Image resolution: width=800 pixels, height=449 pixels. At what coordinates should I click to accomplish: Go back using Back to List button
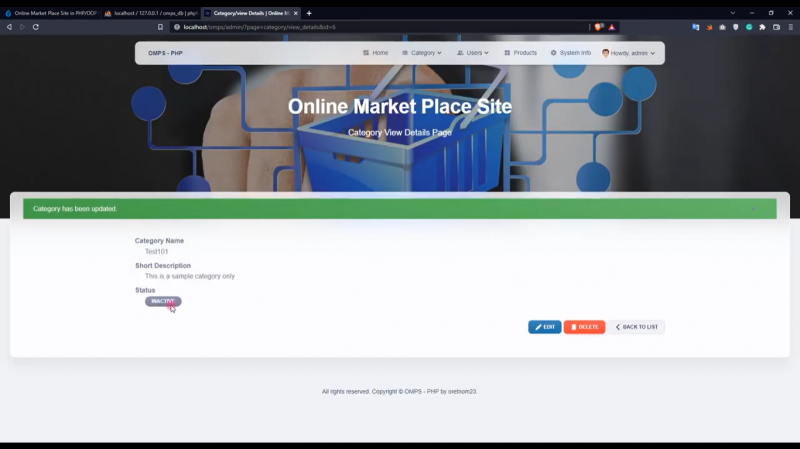(x=637, y=327)
